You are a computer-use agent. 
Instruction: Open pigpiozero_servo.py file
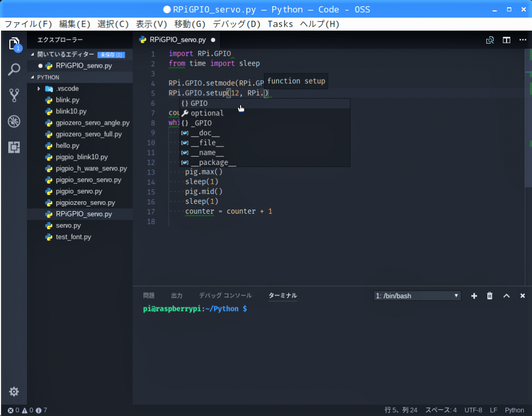click(x=80, y=203)
